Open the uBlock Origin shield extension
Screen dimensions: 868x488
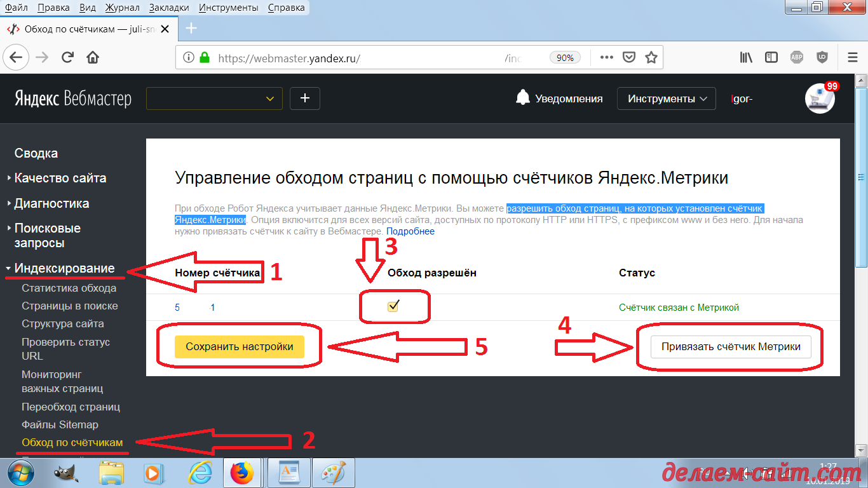(822, 57)
